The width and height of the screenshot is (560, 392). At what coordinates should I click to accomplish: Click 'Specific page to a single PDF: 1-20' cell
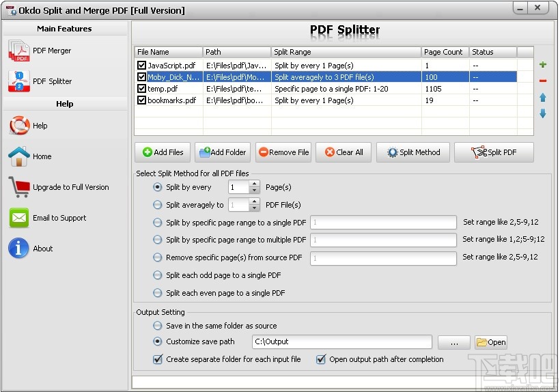(346, 89)
